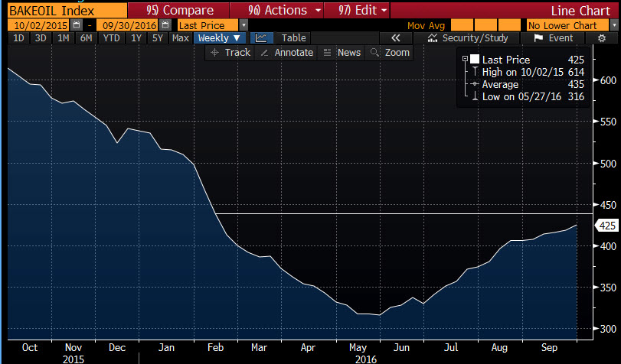The image size is (621, 364).
Task: Activate the Track crosshair tool
Action: point(230,53)
